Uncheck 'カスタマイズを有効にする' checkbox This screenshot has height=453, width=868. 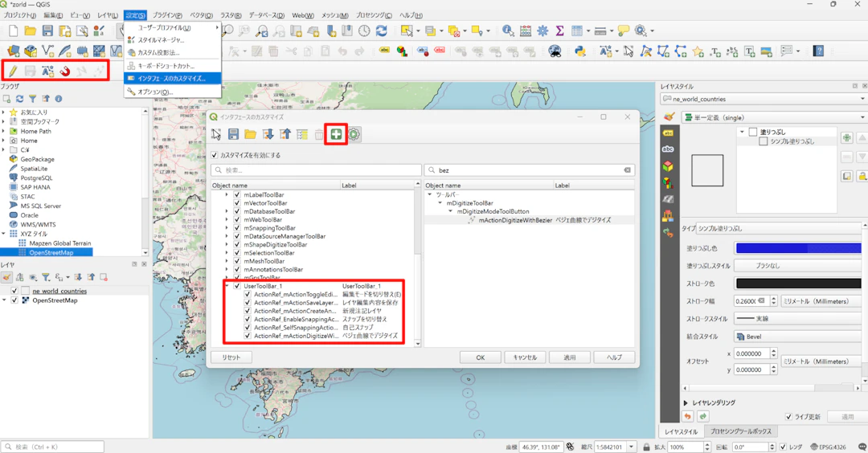tap(215, 155)
